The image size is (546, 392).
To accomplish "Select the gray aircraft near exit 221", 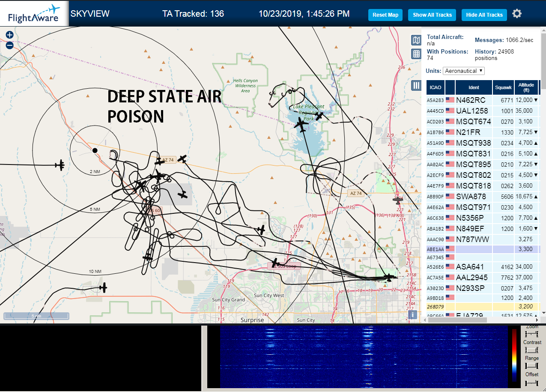I will click(398, 200).
